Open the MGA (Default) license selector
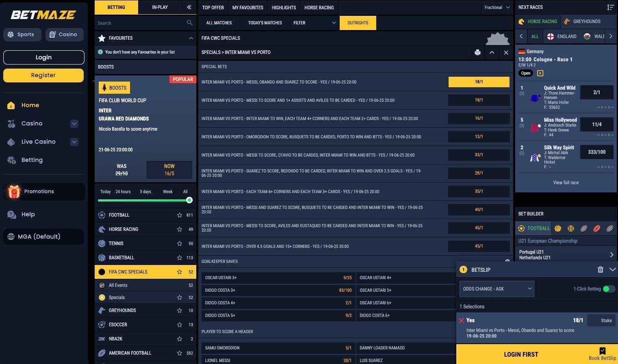This screenshot has height=364, width=618. coord(43,237)
